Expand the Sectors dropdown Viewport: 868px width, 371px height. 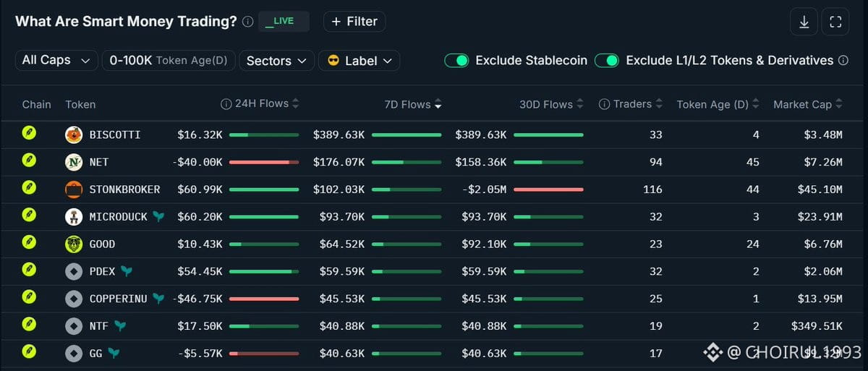[276, 61]
